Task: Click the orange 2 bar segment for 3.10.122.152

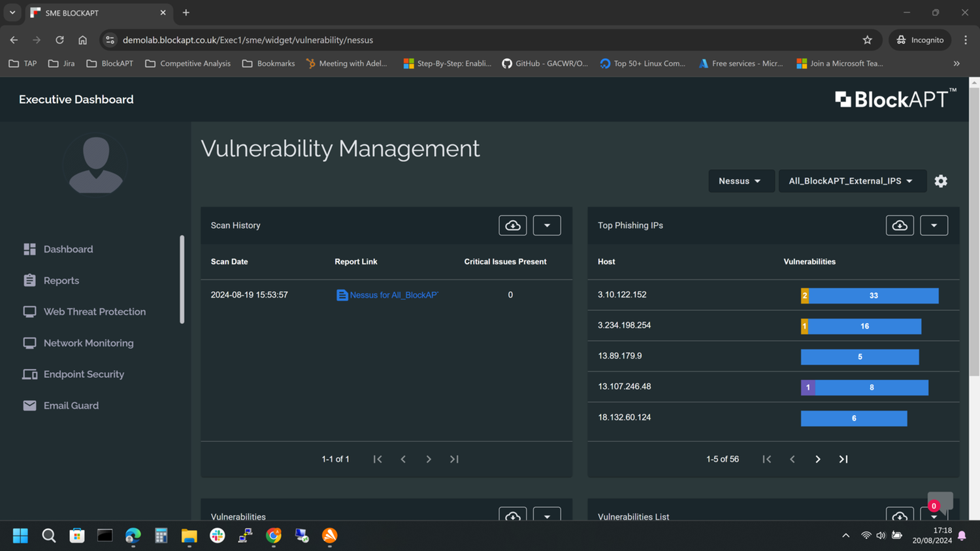Action: tap(805, 296)
